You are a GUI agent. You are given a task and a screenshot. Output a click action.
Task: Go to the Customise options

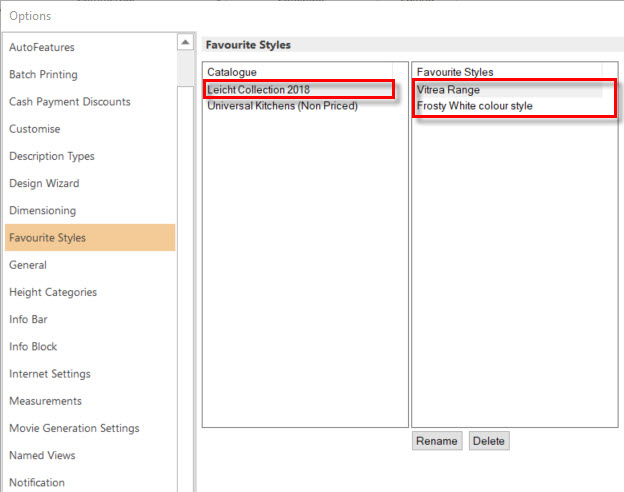(x=90, y=129)
